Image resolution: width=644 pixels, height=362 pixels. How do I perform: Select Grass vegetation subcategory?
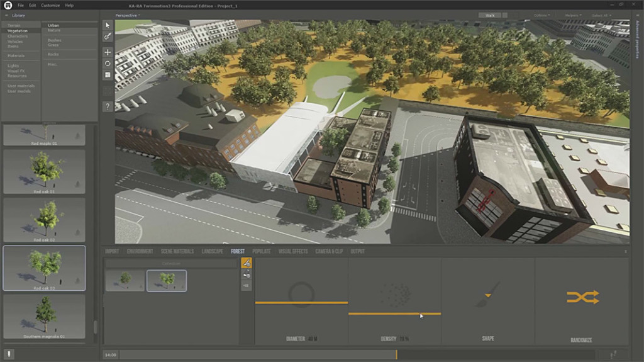[x=53, y=45]
